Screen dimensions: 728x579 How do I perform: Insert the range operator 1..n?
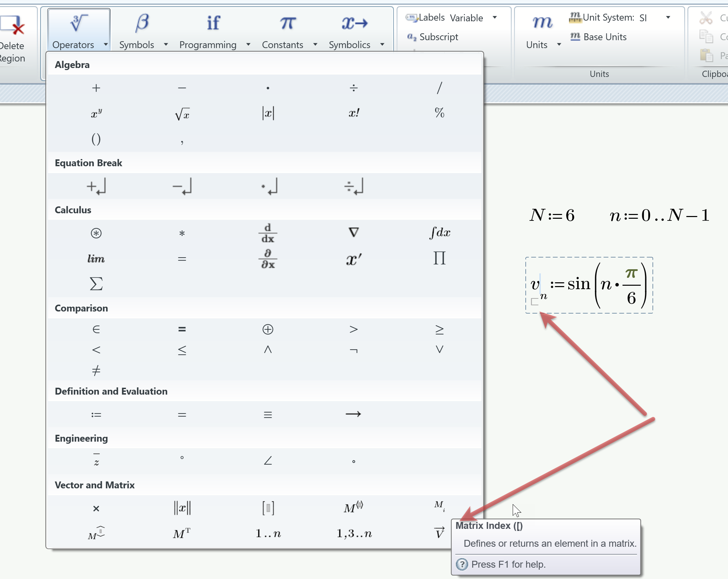pos(268,533)
